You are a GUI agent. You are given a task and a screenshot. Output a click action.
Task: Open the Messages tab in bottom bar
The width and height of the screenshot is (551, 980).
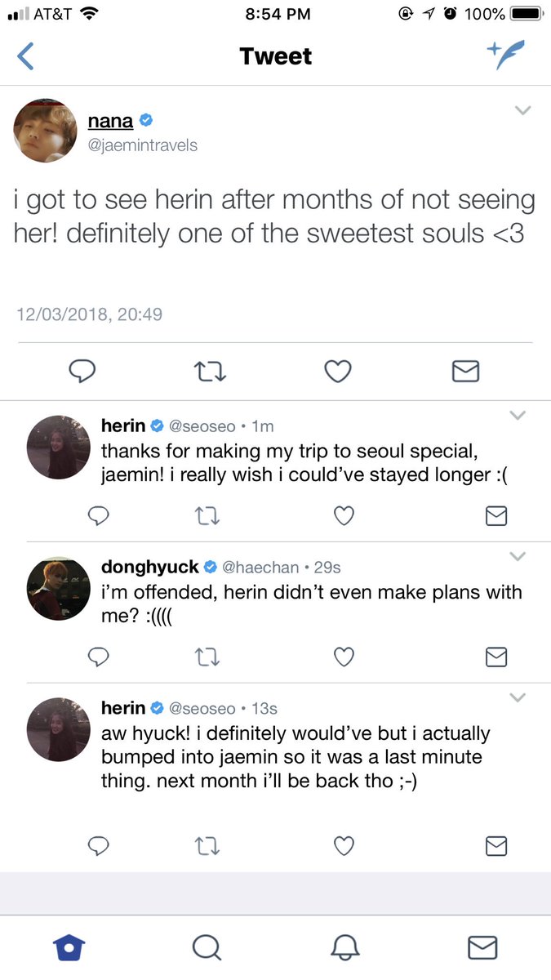click(482, 947)
